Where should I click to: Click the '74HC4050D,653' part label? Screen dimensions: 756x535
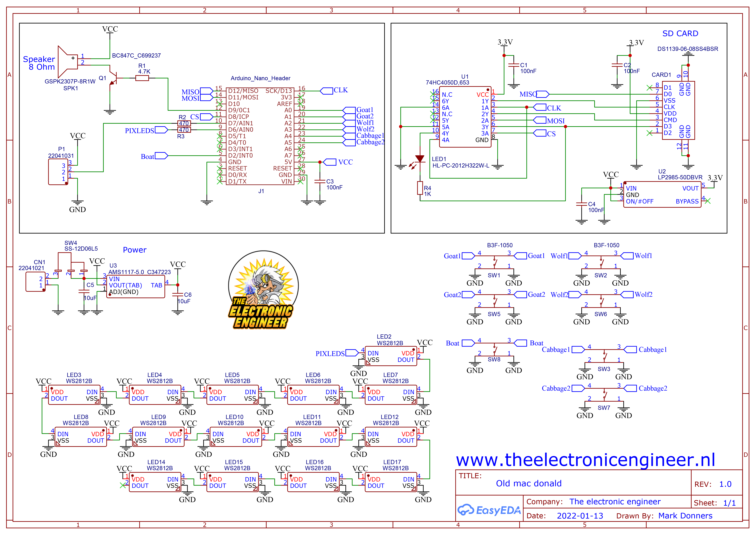(447, 83)
